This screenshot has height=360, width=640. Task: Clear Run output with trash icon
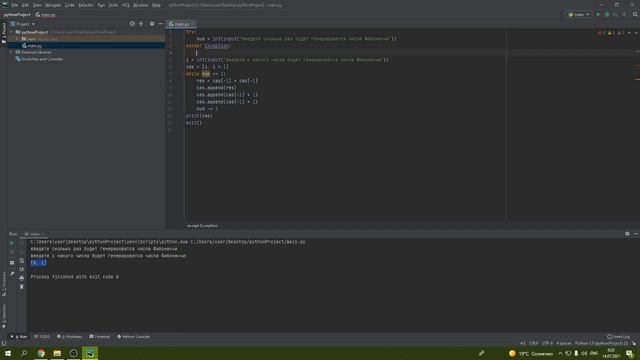point(22,287)
